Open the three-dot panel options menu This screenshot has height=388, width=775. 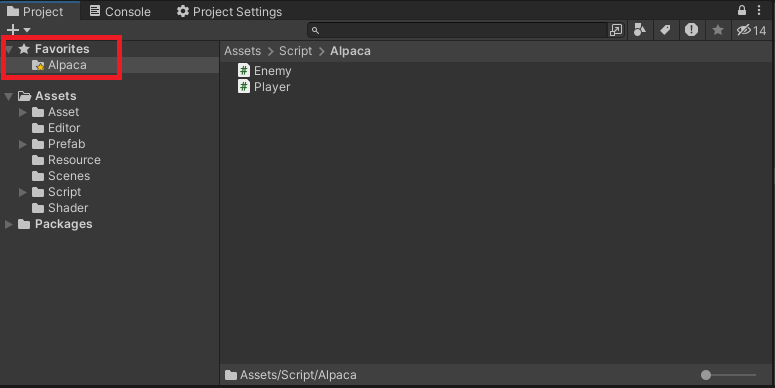pyautogui.click(x=759, y=10)
